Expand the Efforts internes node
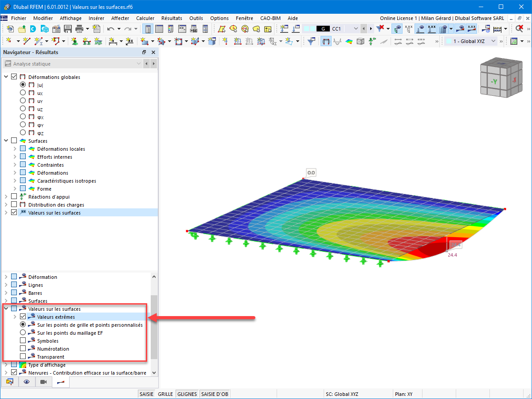Screen dimensions: 532x399 click(x=15, y=157)
